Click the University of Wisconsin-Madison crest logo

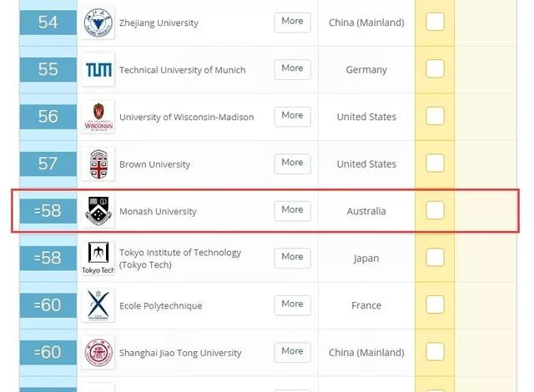pyautogui.click(x=99, y=118)
